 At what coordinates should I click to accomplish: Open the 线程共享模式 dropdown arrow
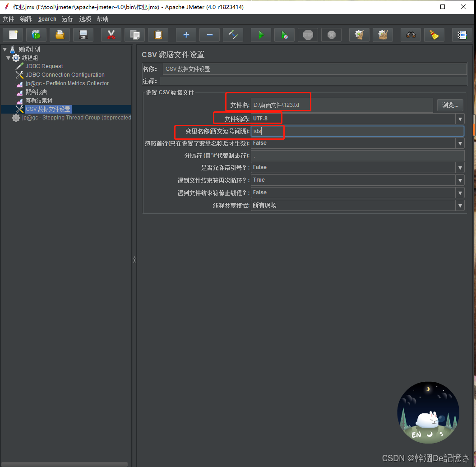point(460,205)
